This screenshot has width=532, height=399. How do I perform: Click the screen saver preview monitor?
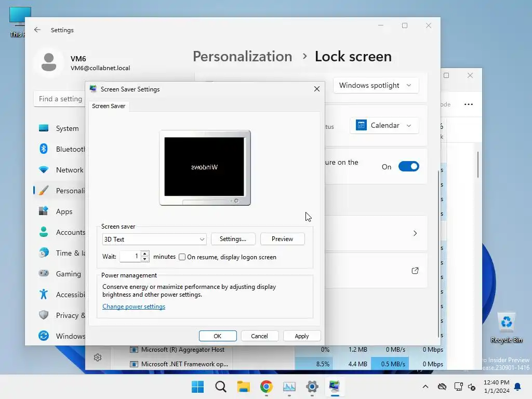click(x=205, y=168)
